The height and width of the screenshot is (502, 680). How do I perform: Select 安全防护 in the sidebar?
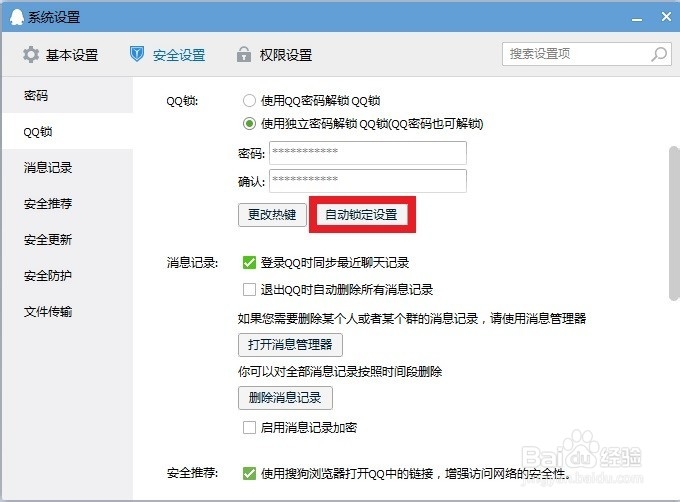[x=68, y=275]
